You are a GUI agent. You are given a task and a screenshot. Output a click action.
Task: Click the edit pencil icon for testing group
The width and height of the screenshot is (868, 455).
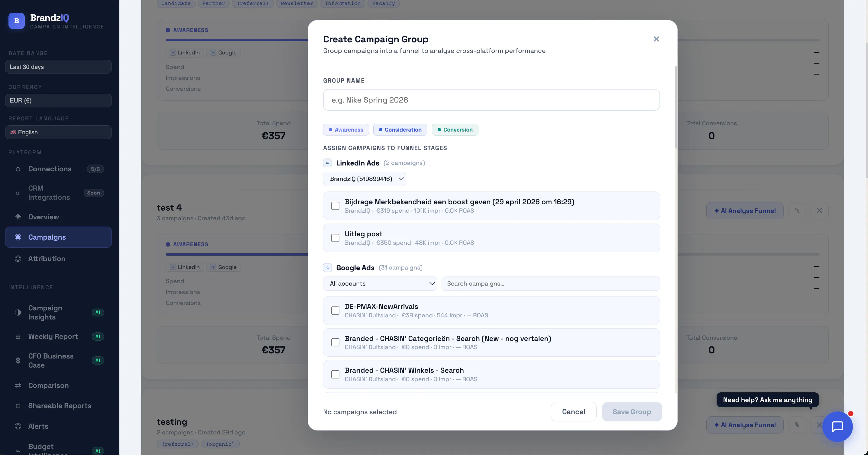tap(797, 425)
